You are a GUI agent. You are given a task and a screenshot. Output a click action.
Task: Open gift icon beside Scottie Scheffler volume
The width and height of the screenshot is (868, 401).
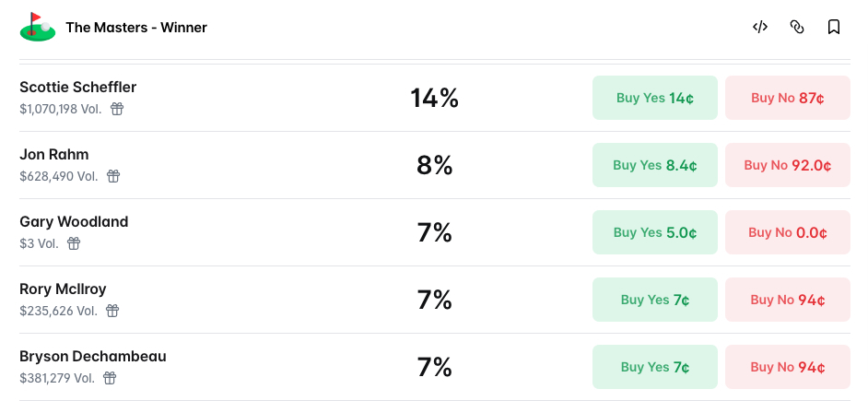117,109
